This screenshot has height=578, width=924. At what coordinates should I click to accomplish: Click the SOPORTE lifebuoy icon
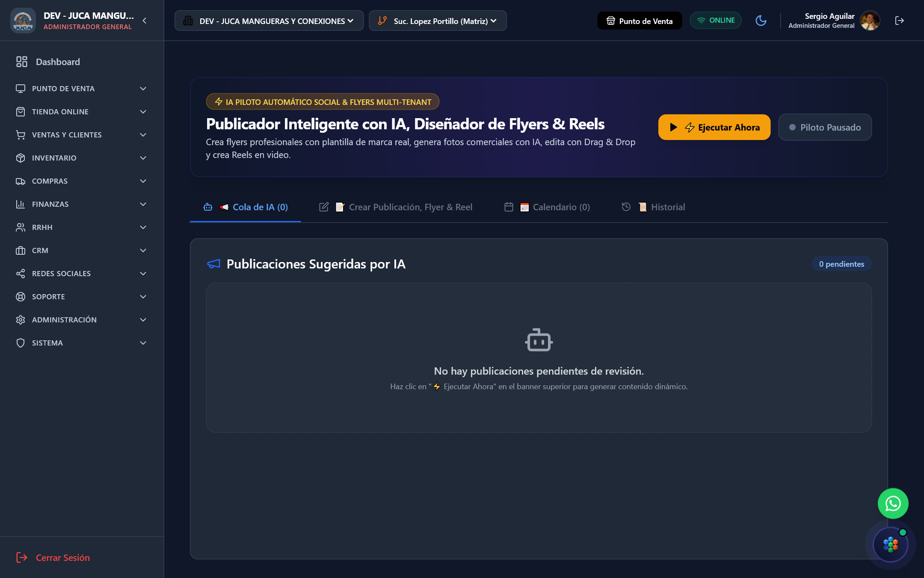[21, 297]
